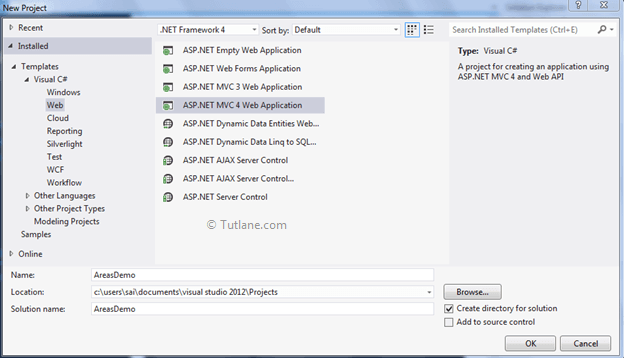Click the ASP.NET MVC 4 Web Application icon
The width and height of the screenshot is (624, 361).
click(x=168, y=105)
